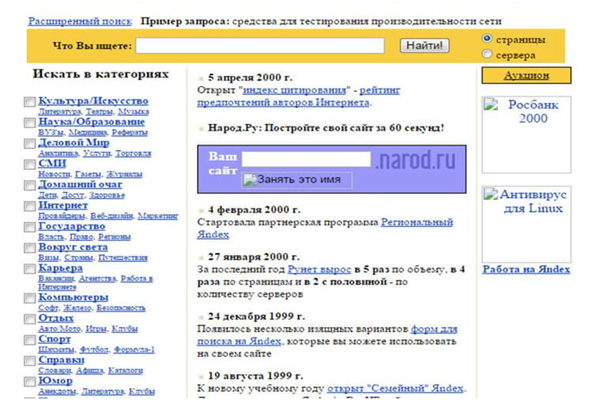The height and width of the screenshot is (400, 600).
Task: Click the Ваш сайт name input field
Action: tap(306, 159)
